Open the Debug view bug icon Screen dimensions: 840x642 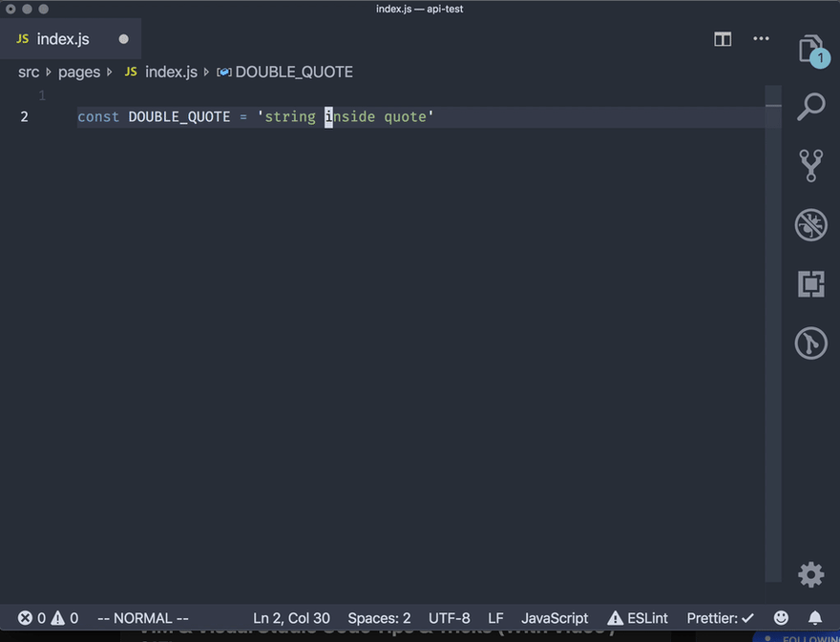pyautogui.click(x=811, y=225)
